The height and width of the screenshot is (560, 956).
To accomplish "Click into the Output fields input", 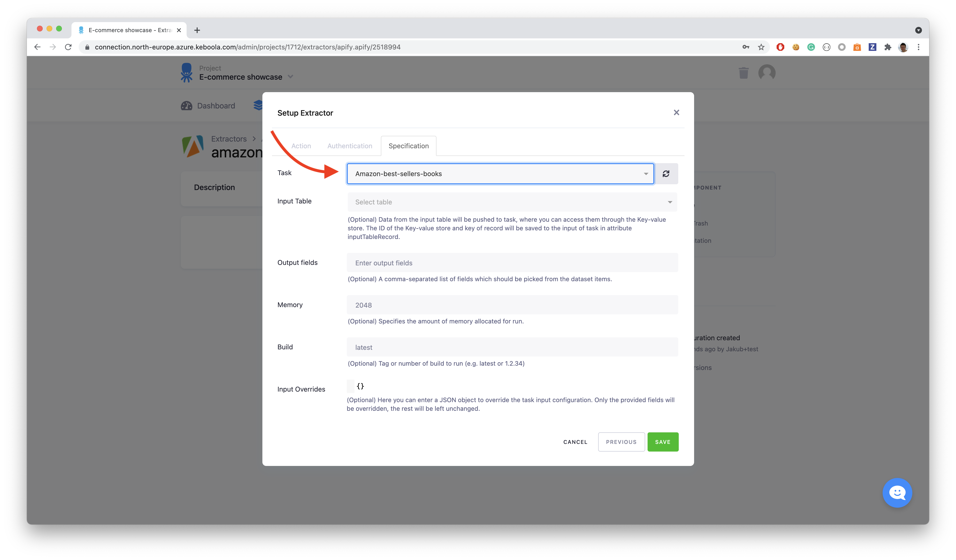I will [x=512, y=263].
